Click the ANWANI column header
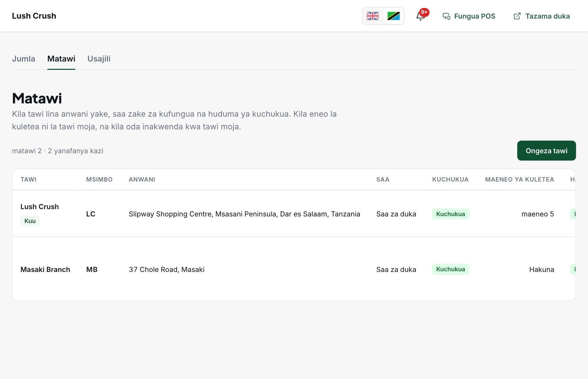588x379 pixels. (x=142, y=180)
